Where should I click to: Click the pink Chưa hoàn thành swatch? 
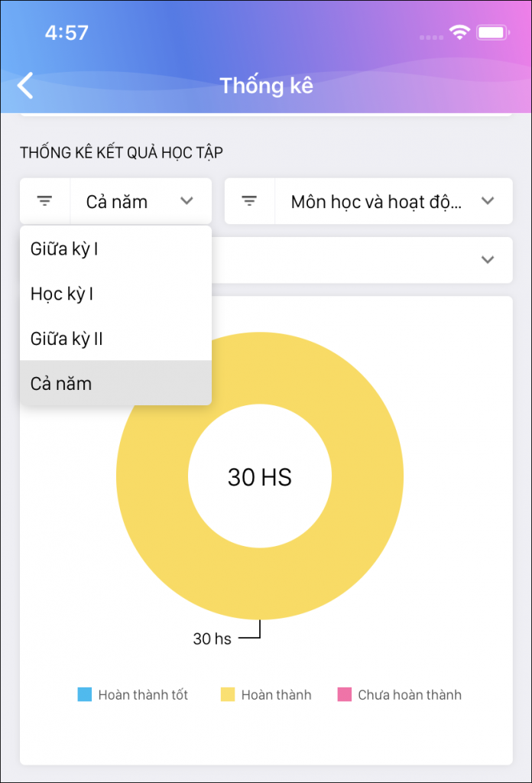click(x=344, y=695)
